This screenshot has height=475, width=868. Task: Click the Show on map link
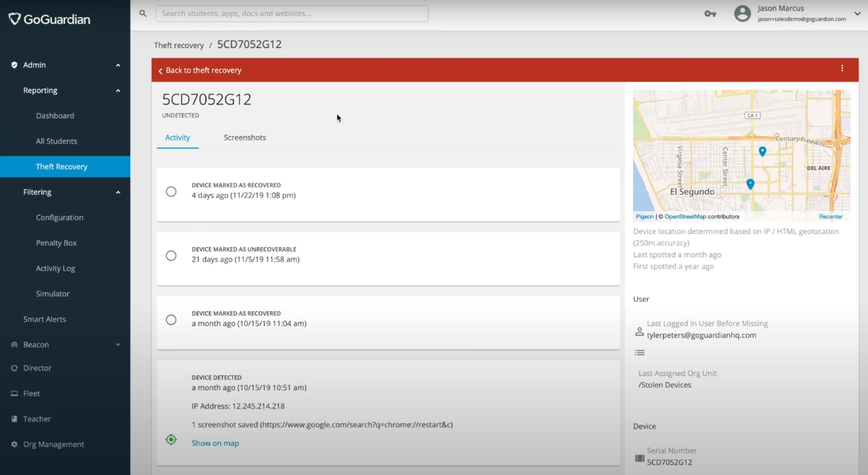215,443
